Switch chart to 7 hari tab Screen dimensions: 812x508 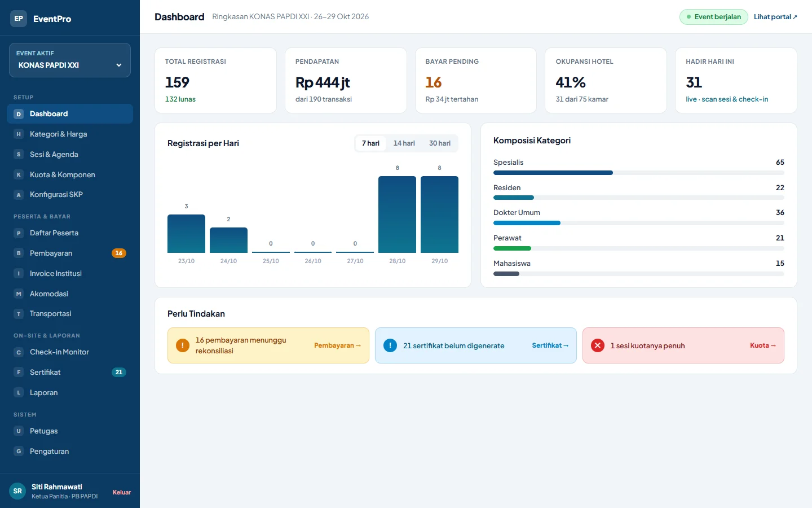[x=370, y=143]
